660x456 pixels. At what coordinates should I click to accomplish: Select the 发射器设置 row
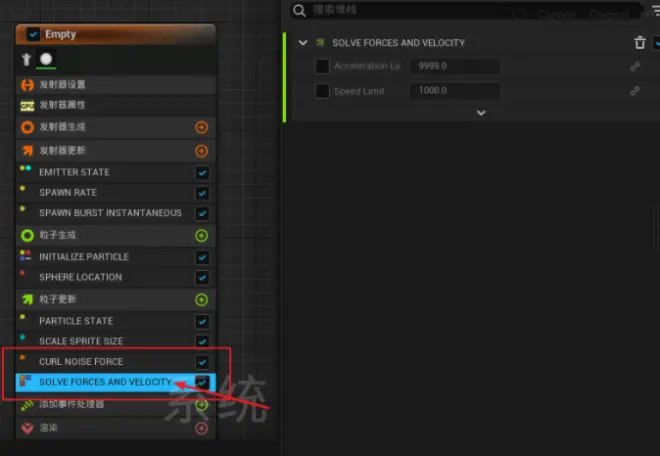[x=116, y=85]
